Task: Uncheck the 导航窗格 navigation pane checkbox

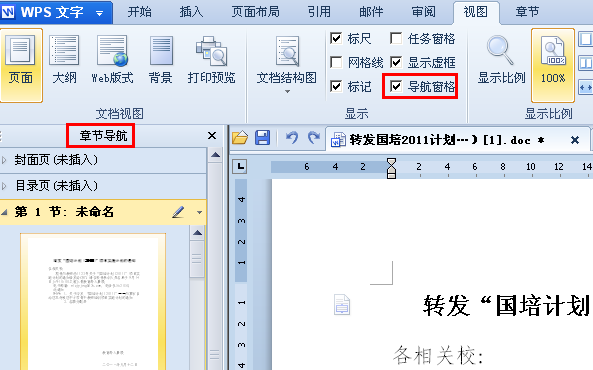Action: tap(396, 86)
